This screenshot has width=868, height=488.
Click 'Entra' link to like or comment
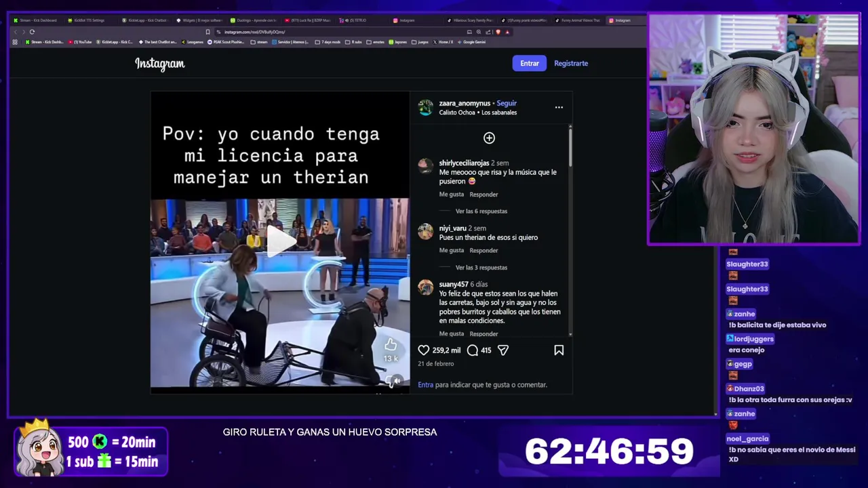click(x=425, y=384)
